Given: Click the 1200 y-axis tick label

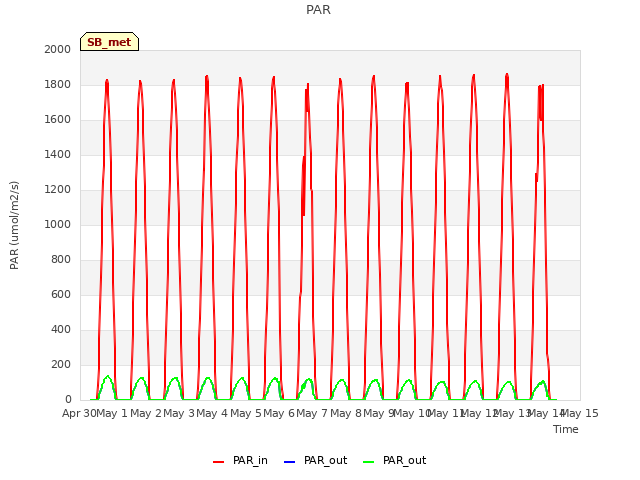Looking at the screenshot, I should pos(58,189).
